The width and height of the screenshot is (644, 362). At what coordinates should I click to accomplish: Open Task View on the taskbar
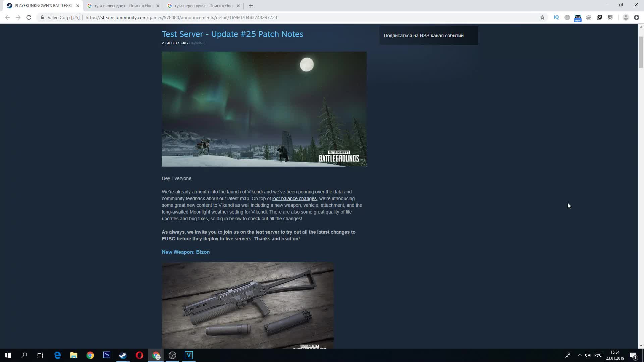pos(40,355)
